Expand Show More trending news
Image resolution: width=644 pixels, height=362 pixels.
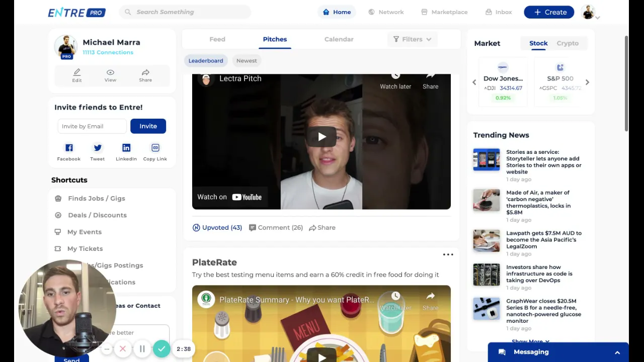(530, 341)
